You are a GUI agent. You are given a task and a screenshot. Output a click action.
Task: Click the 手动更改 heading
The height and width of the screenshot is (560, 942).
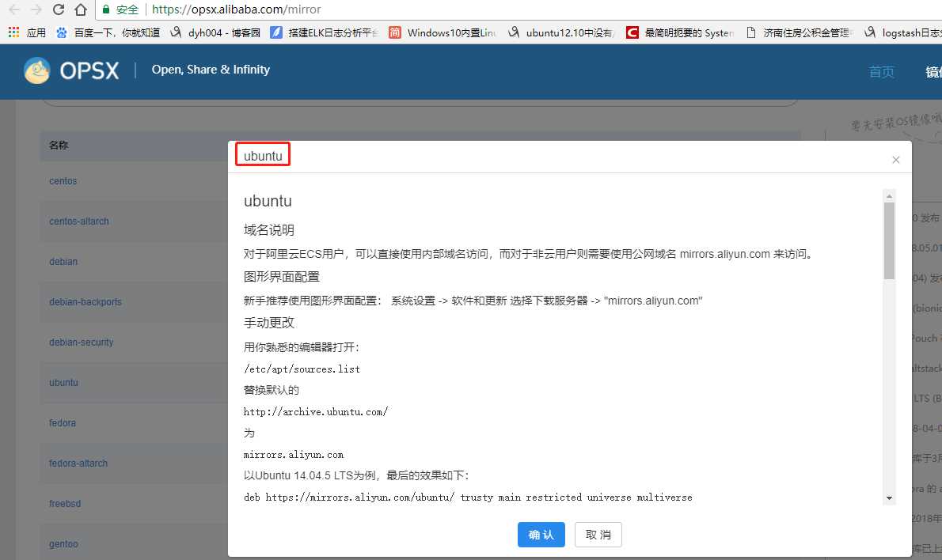(x=268, y=323)
